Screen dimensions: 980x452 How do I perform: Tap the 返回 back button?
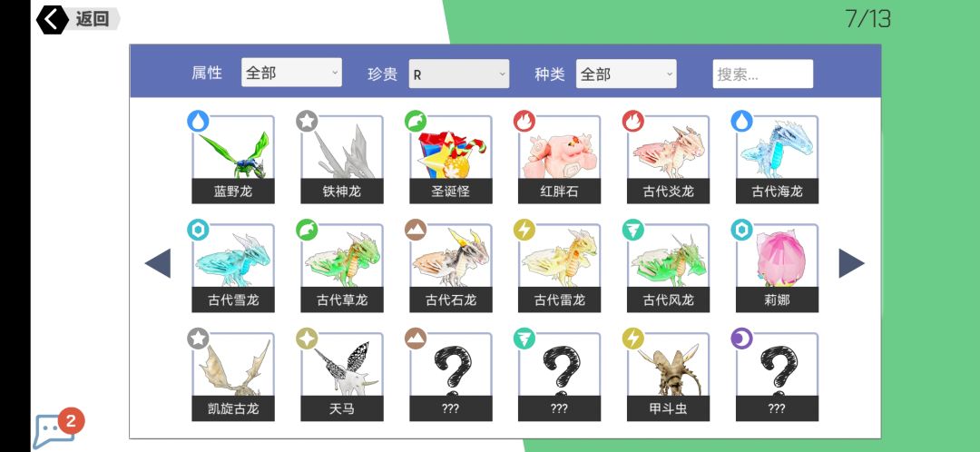(77, 19)
